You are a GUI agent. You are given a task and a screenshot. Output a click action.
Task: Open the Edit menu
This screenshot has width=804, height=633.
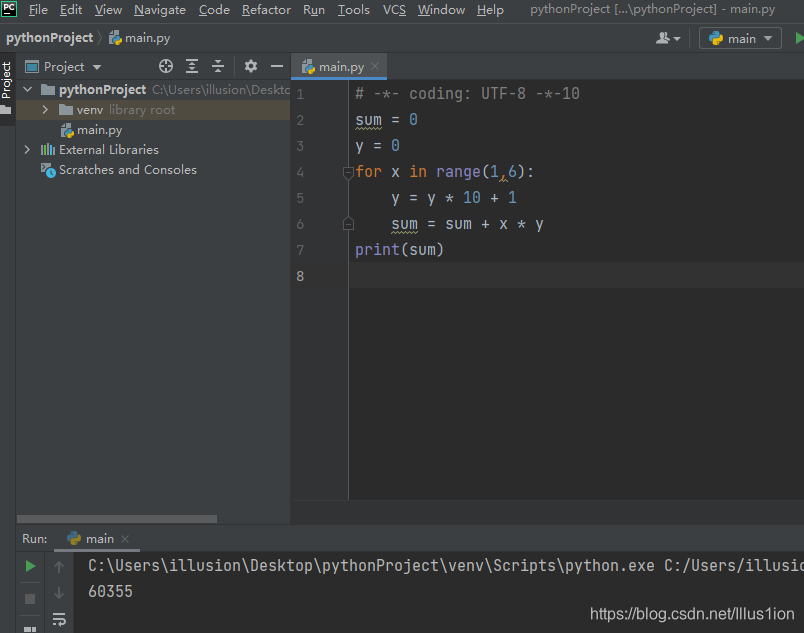(x=71, y=10)
